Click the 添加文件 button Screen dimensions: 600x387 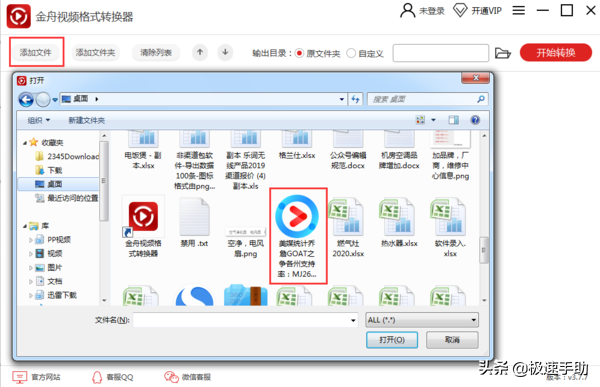[36, 52]
